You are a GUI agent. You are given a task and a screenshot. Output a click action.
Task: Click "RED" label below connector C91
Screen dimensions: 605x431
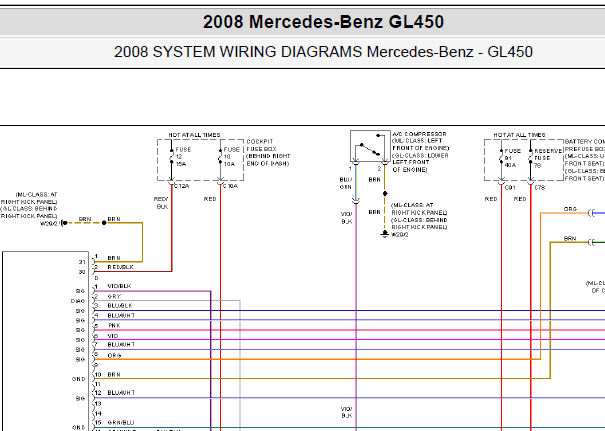coord(491,199)
